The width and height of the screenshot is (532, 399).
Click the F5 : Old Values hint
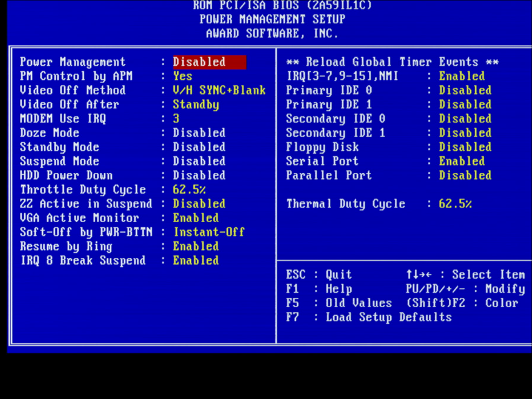[339, 303]
